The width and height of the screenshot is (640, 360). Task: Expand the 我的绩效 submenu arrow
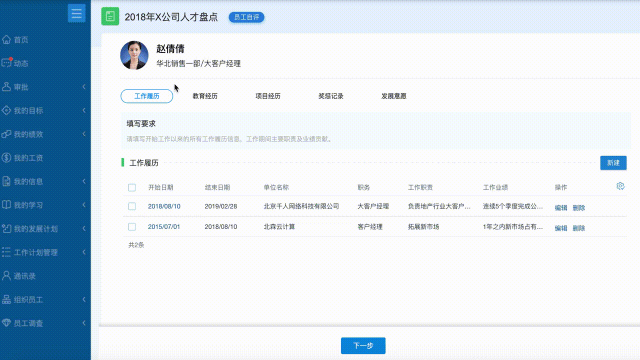[84, 134]
